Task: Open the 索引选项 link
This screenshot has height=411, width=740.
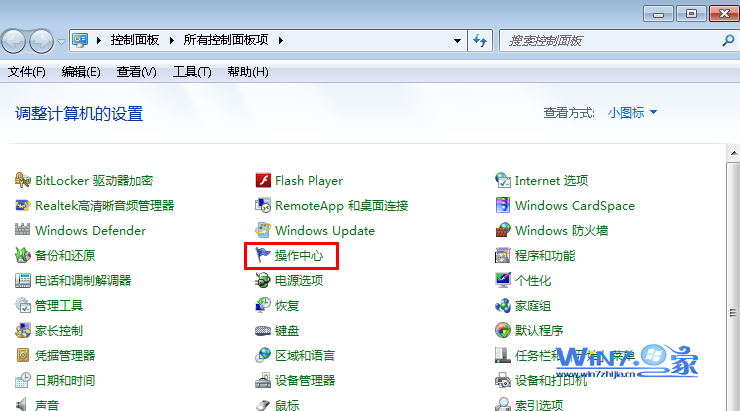Action: [539, 405]
